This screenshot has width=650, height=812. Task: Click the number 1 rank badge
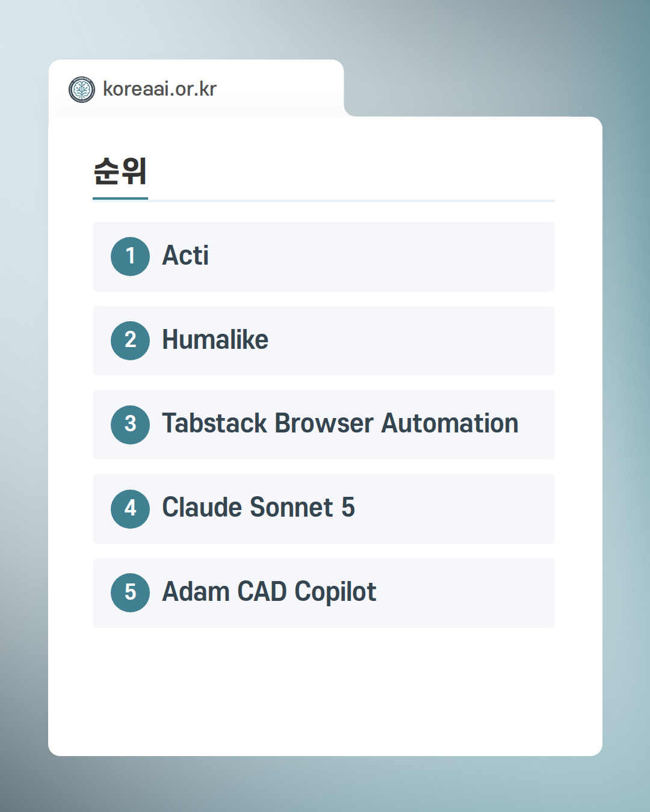click(x=130, y=256)
